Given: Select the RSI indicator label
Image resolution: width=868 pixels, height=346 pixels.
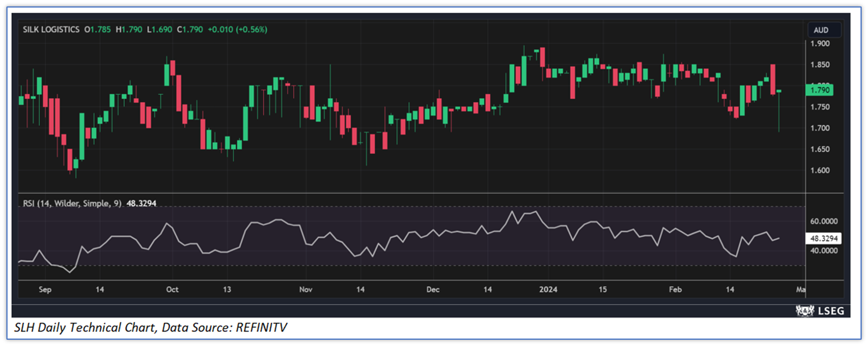Looking at the screenshot, I should (x=70, y=203).
